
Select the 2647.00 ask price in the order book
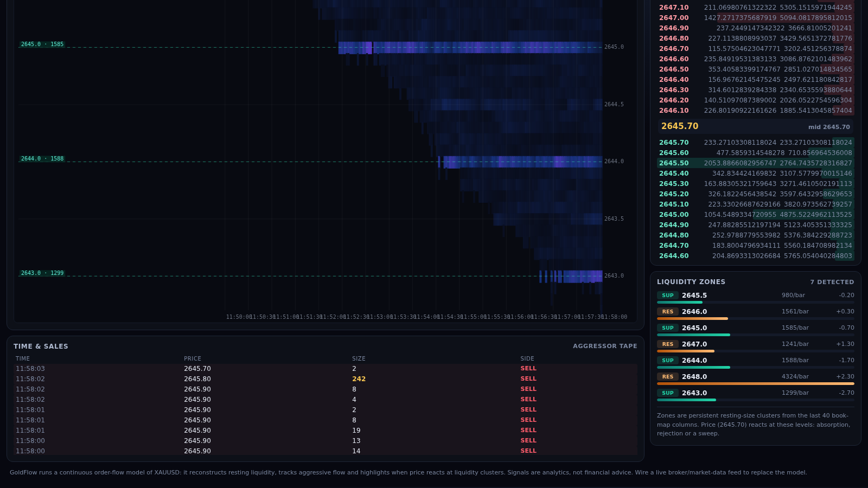point(674,18)
